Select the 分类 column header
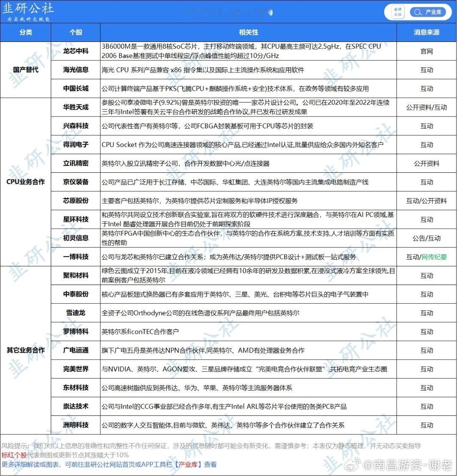This screenshot has width=457, height=476. [x=26, y=32]
